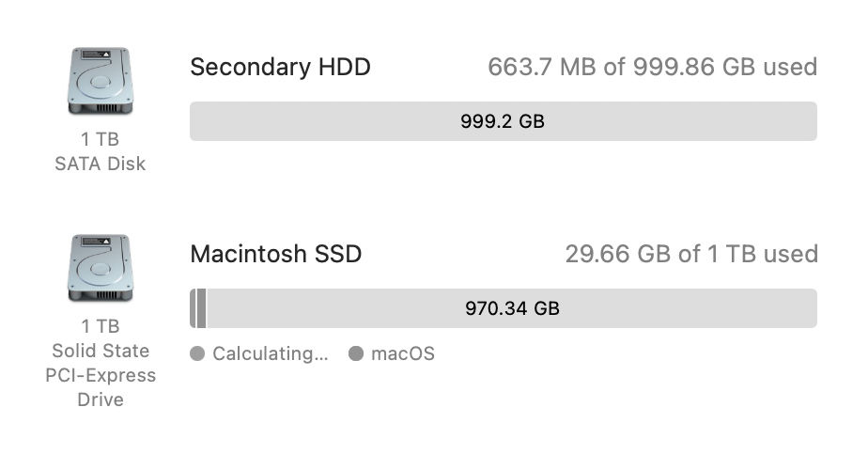Click the Secondary HDD disk icon
The height and width of the screenshot is (470, 868).
pyautogui.click(x=100, y=84)
